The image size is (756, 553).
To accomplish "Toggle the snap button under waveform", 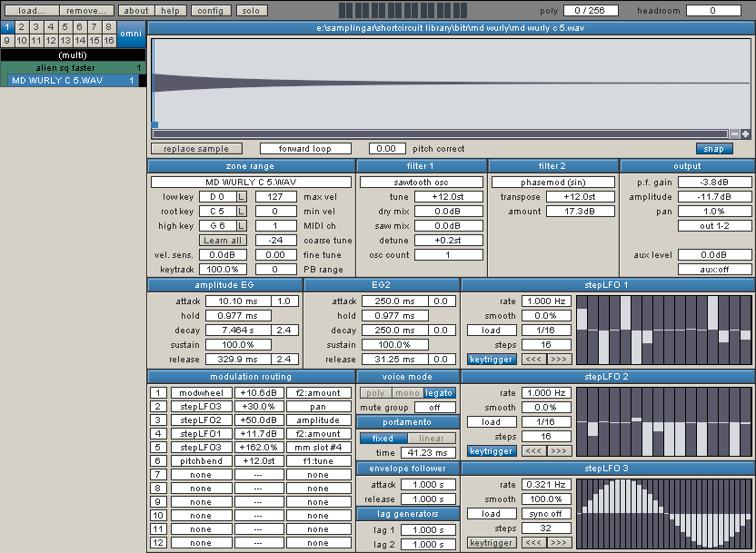I will 714,149.
